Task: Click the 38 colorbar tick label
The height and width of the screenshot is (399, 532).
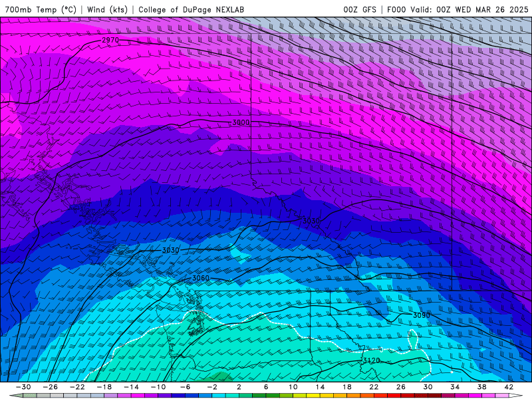Action: [x=481, y=387]
